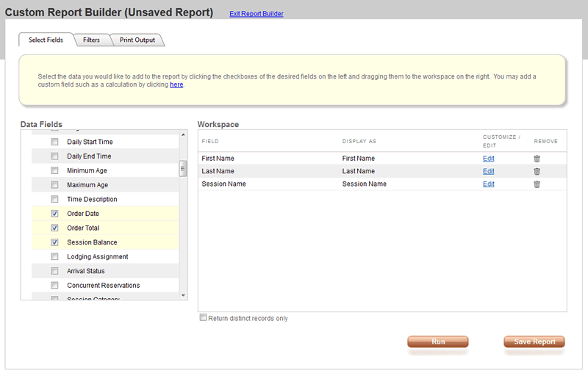588x376 pixels.
Task: Tick the Minimum Age checkbox
Action: click(54, 170)
